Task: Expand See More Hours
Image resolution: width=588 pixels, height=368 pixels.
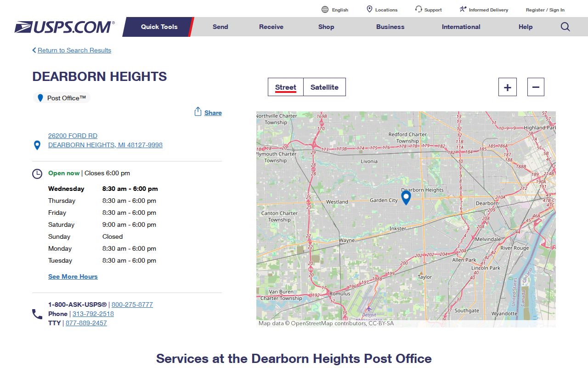Action: tap(73, 276)
